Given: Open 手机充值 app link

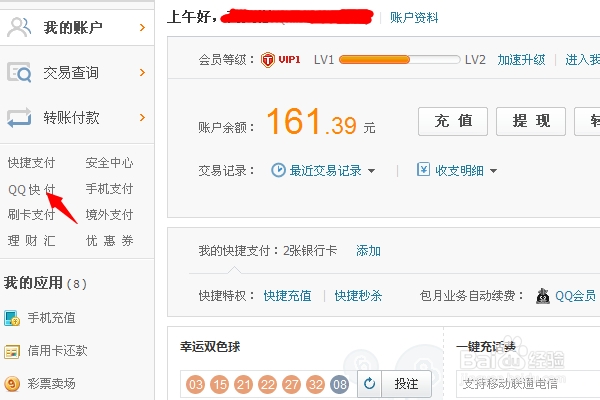Looking at the screenshot, I should click(x=51, y=318).
